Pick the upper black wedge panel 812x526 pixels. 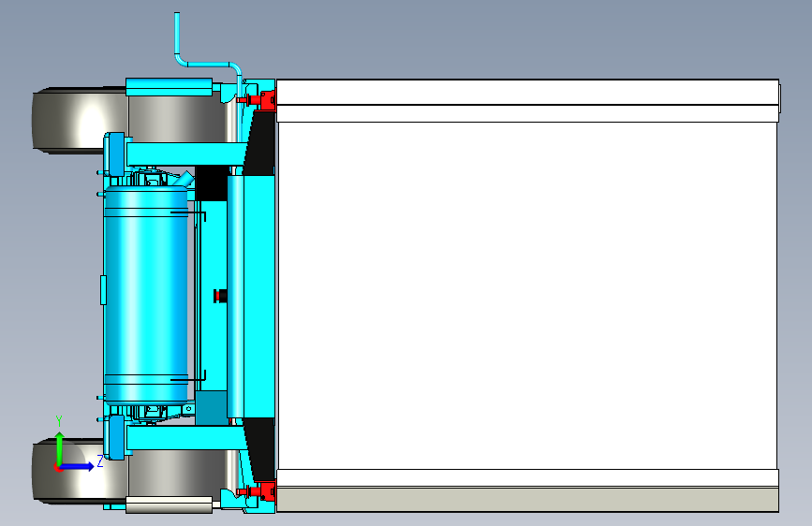(x=260, y=142)
